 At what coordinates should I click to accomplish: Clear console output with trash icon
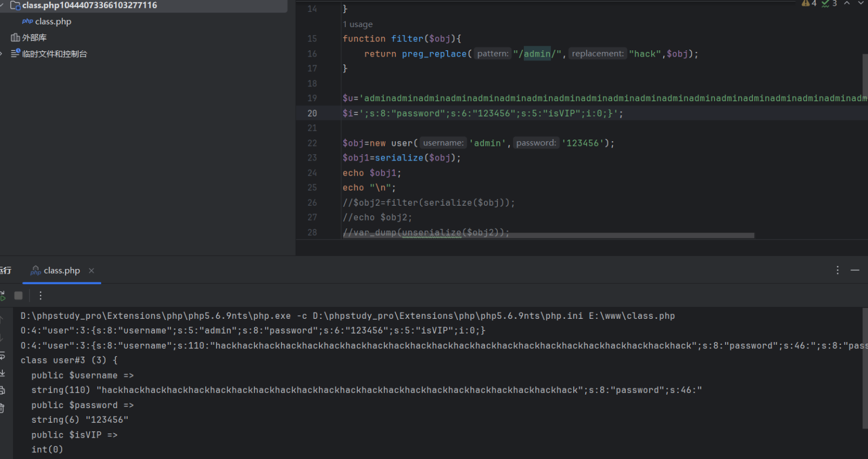[x=2, y=408]
